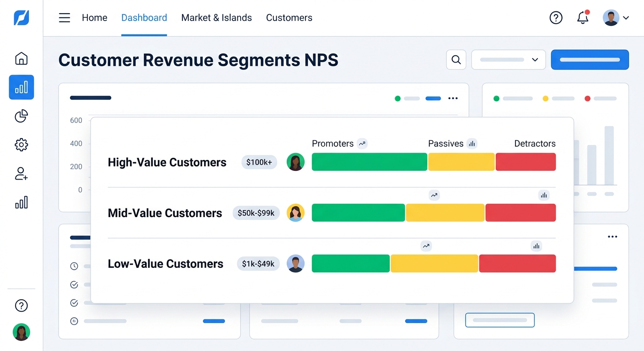644x351 pixels.
Task: Click the clock icon in the bottom-left list
Action: click(x=74, y=266)
